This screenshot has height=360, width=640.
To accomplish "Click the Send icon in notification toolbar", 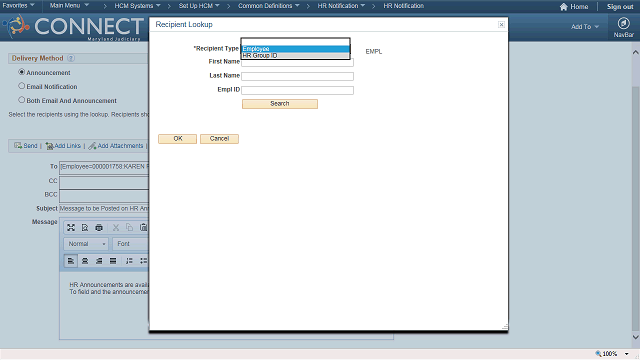I will coord(18,146).
